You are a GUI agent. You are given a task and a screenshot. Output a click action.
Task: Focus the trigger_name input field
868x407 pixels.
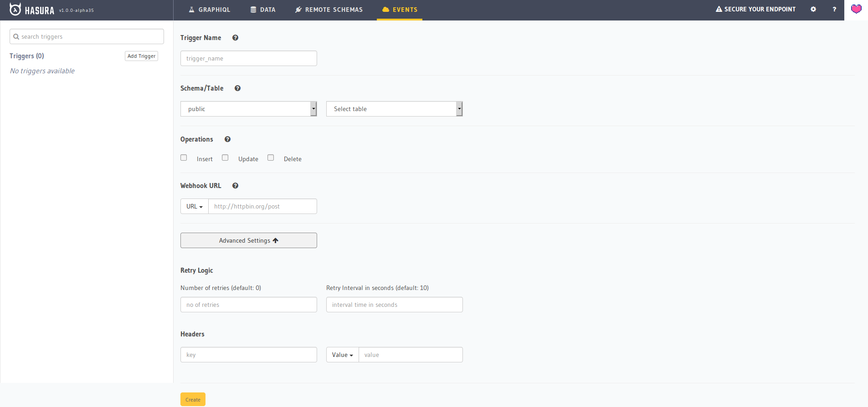coord(249,58)
